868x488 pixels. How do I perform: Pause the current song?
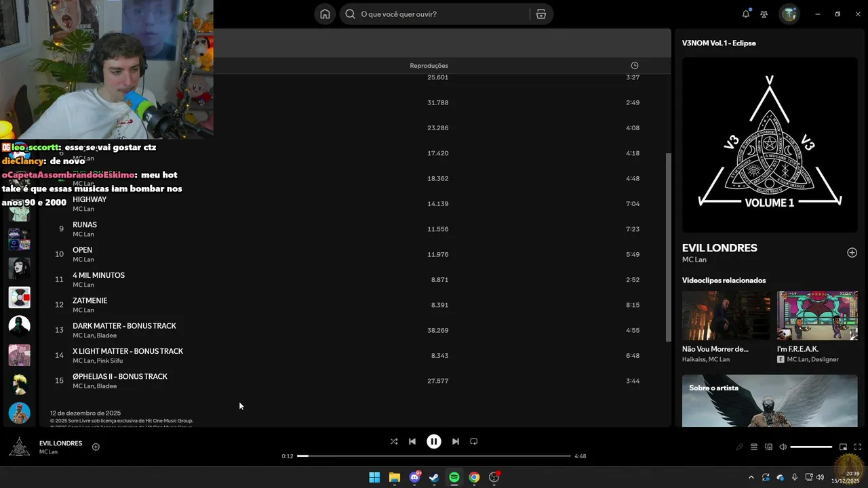click(434, 441)
